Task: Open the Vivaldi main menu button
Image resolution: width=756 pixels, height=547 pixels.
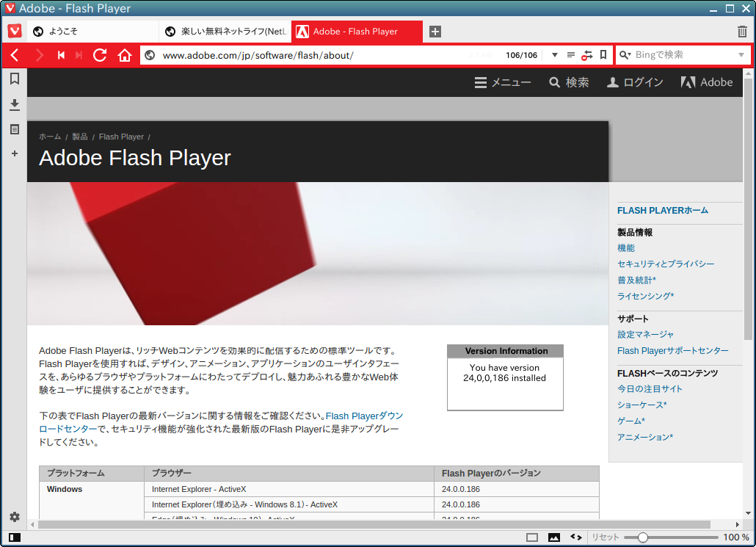Action: 15,32
